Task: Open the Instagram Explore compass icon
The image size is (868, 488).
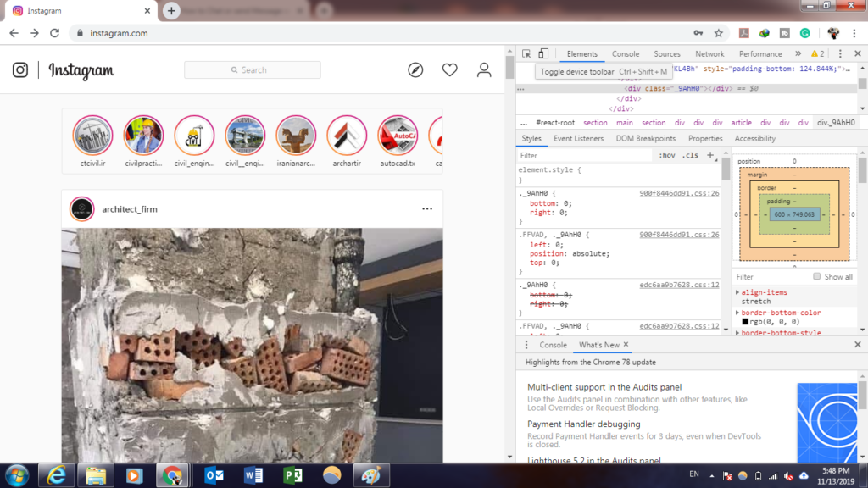Action: click(x=415, y=70)
